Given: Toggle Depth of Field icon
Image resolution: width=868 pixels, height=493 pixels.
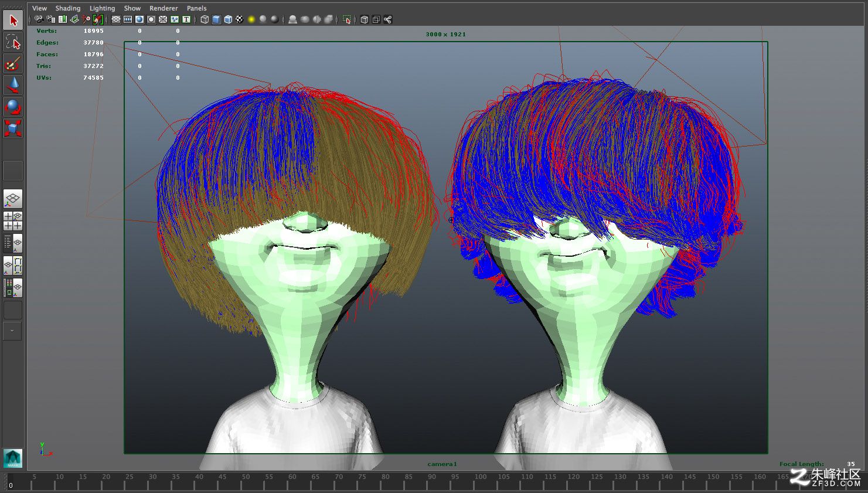Looking at the screenshot, I should 328,19.
